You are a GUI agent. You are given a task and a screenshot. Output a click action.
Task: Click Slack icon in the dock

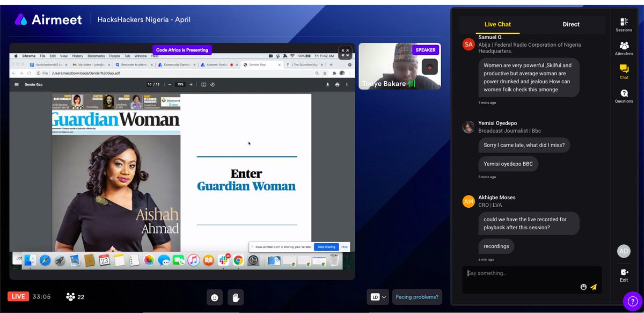pyautogui.click(x=224, y=260)
